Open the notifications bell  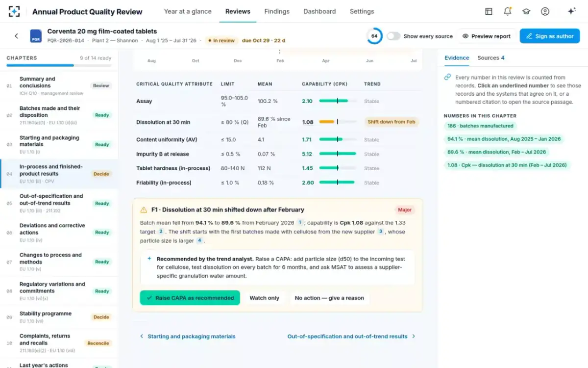click(507, 11)
